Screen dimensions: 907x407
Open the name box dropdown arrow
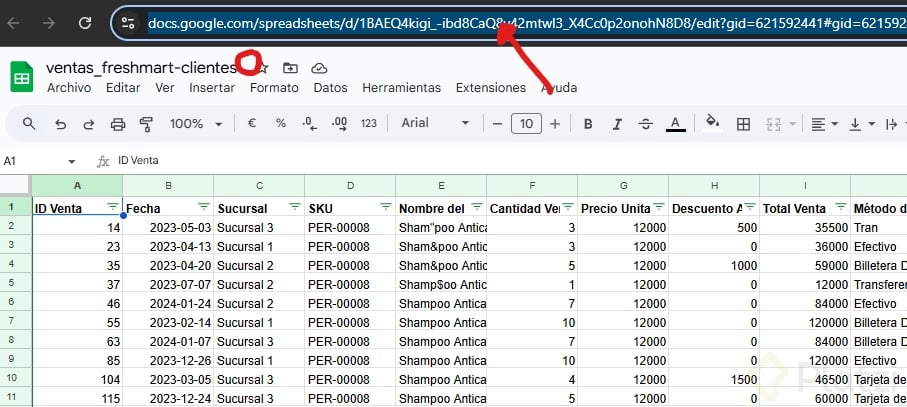(72, 161)
